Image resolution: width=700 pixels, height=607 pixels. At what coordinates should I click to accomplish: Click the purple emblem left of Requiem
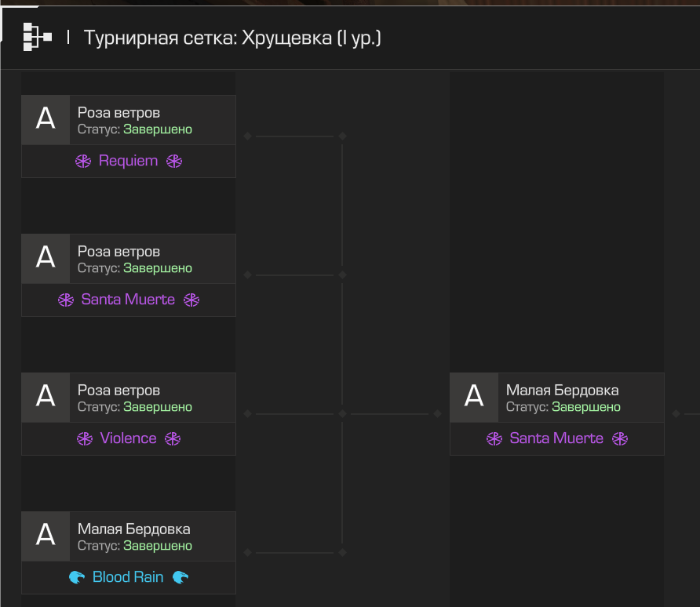(83, 161)
